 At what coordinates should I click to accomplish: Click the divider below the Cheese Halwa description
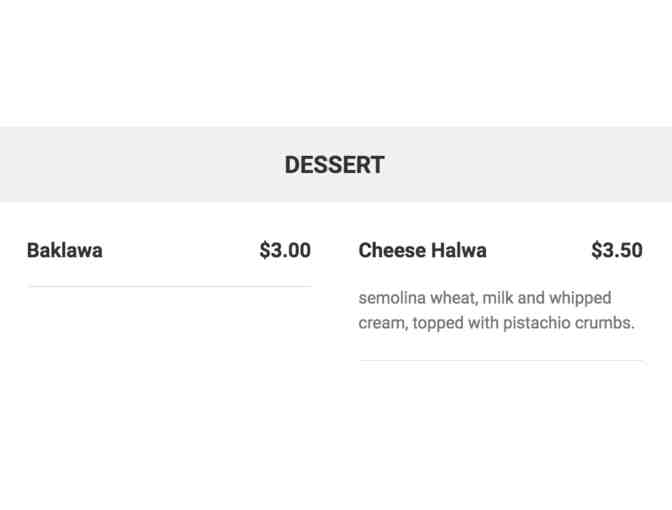coord(501,360)
